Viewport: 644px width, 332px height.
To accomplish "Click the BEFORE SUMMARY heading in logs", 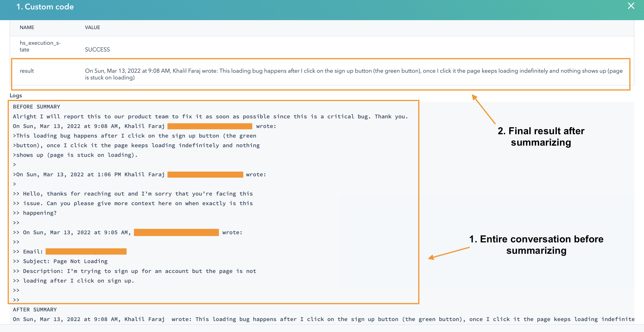I will click(x=36, y=106).
